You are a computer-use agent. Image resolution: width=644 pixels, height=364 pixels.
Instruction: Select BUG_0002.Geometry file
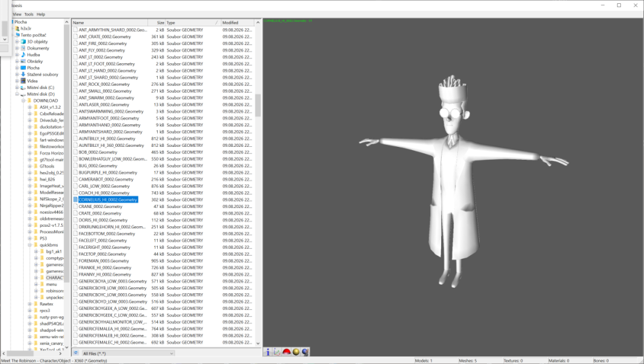(98, 166)
